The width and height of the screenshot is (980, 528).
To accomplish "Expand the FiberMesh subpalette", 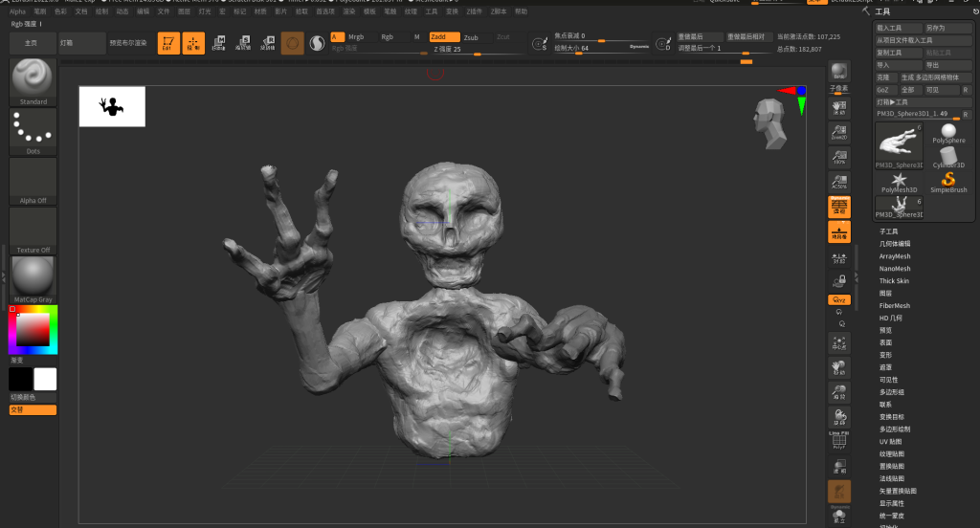I will 895,305.
